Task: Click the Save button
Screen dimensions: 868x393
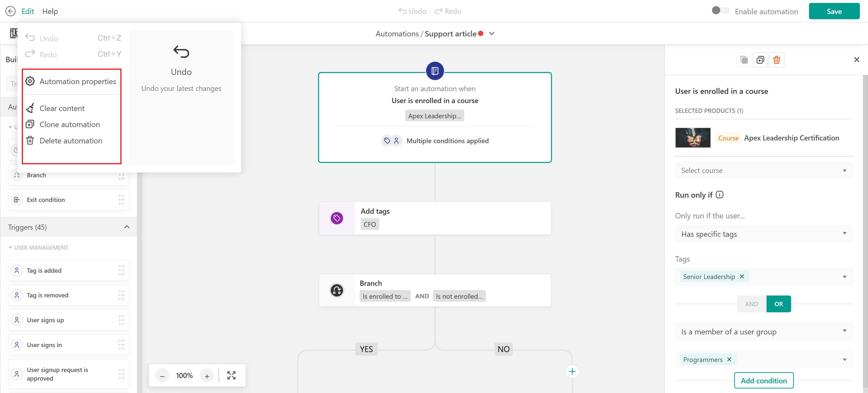Action: click(834, 11)
